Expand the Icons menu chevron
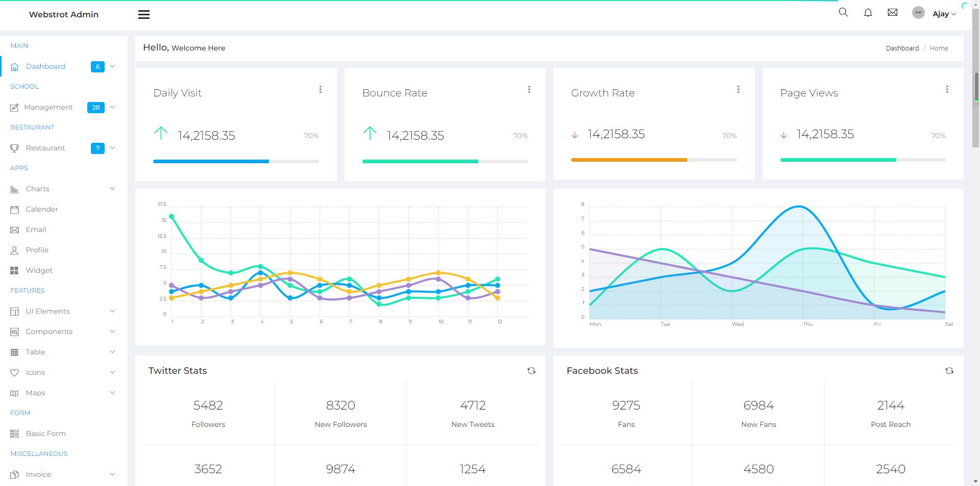The image size is (980, 486). click(113, 372)
